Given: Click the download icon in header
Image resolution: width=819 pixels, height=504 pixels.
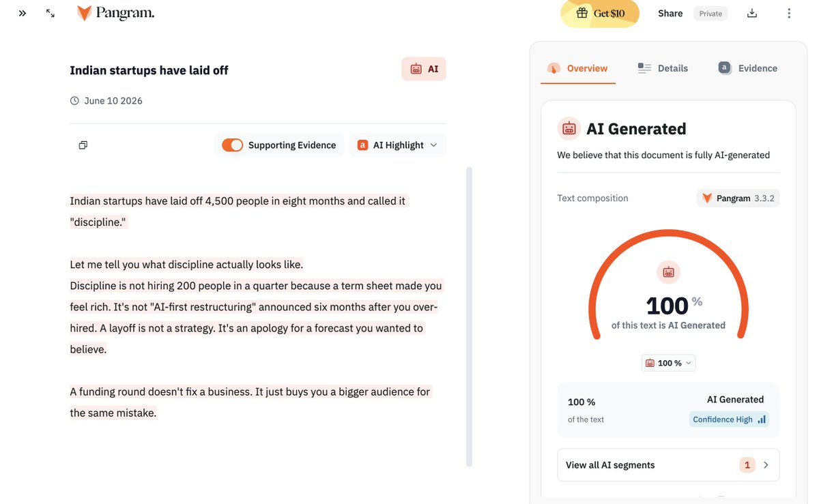Looking at the screenshot, I should [x=752, y=13].
